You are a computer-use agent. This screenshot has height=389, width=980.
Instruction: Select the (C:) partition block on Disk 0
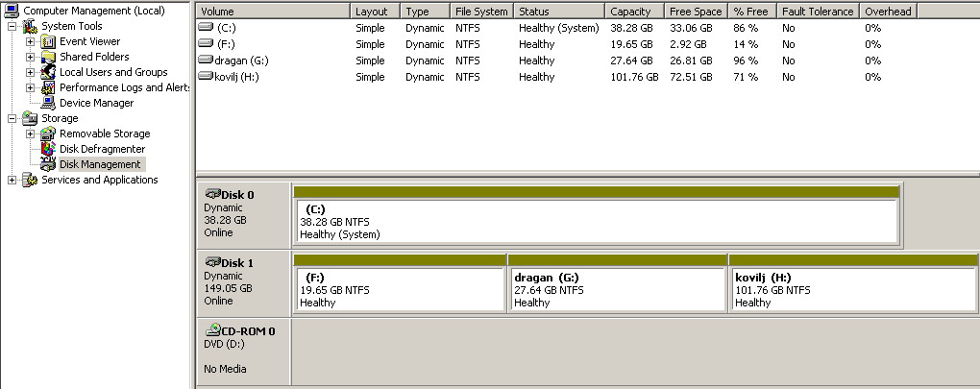click(595, 221)
